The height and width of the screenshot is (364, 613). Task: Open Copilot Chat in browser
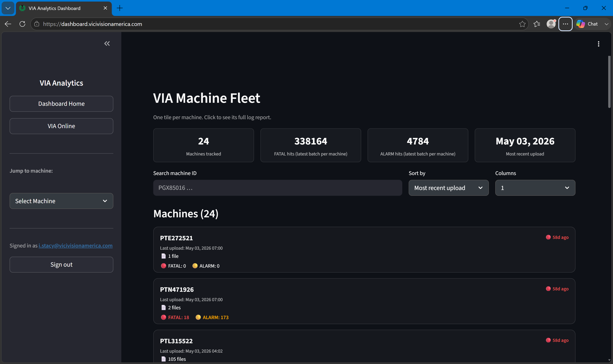(x=587, y=24)
